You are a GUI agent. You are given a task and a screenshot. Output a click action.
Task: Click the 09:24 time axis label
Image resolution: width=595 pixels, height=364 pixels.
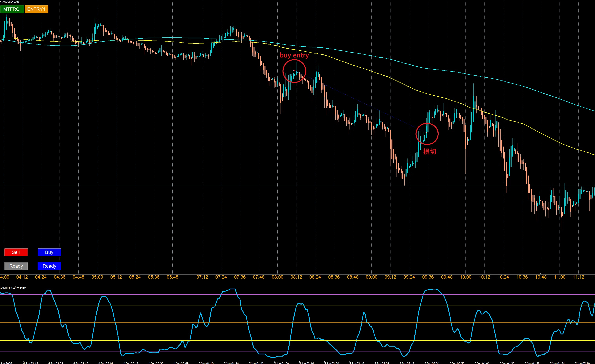[x=409, y=277]
